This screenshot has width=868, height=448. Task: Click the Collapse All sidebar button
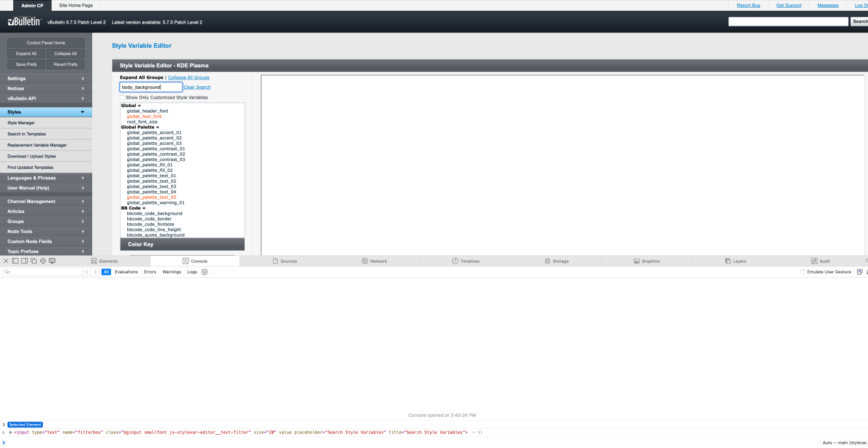tap(66, 54)
